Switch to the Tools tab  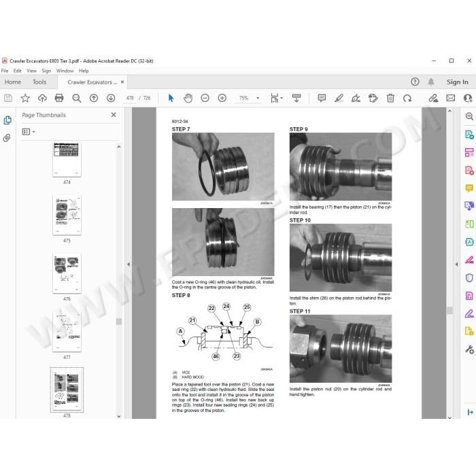tap(39, 82)
